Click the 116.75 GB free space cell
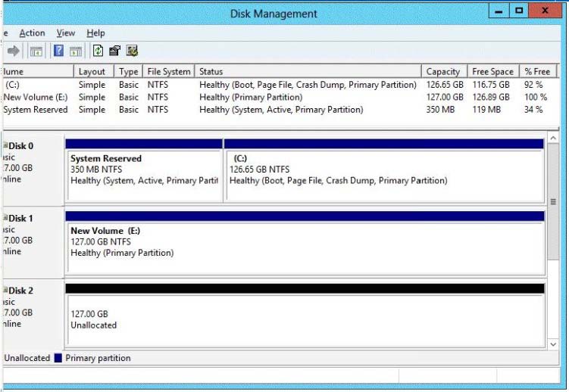This screenshot has width=569, height=392. (x=491, y=85)
